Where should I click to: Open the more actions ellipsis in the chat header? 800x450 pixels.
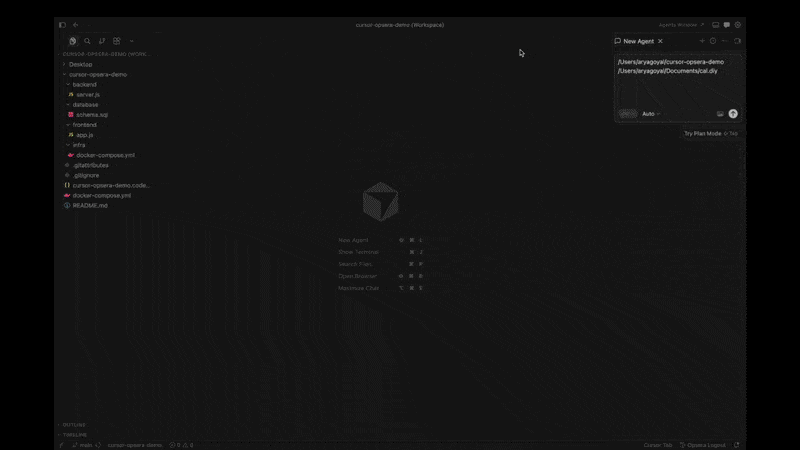(x=725, y=41)
